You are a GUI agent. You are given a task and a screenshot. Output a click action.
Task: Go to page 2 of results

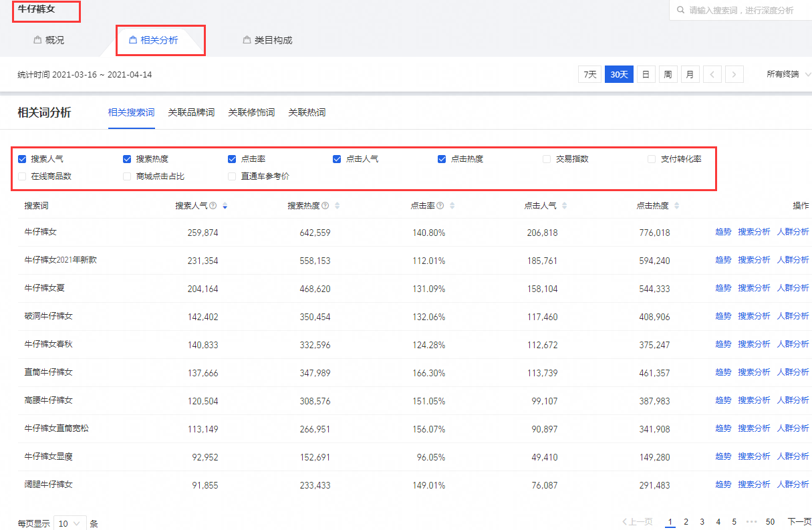(686, 522)
